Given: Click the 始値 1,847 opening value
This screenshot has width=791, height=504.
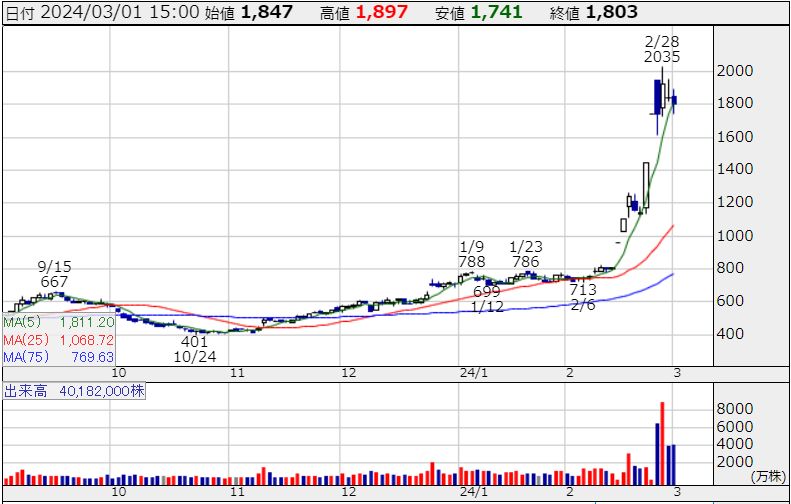Looking at the screenshot, I should tap(267, 12).
